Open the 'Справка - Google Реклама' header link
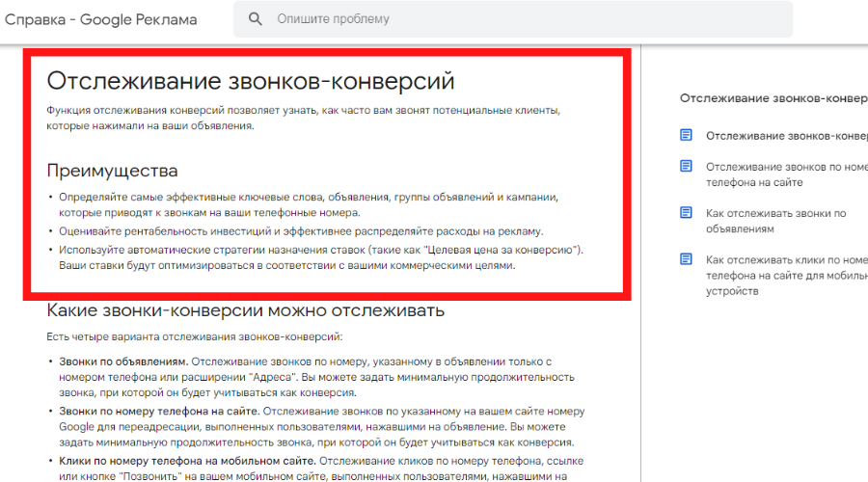Image resolution: width=868 pixels, height=482 pixels. (x=100, y=19)
